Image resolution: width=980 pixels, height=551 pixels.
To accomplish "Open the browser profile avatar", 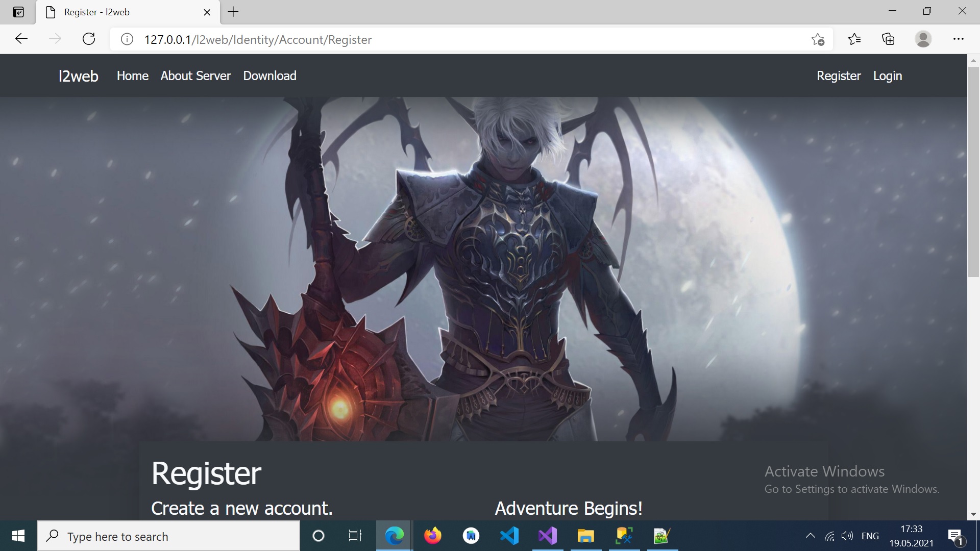I will [x=923, y=39].
